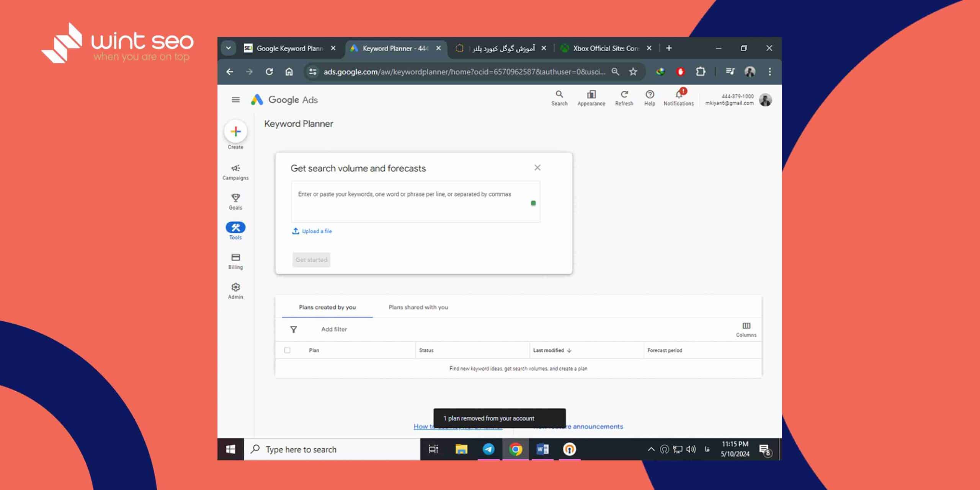Open the Google Ads hamburger menu
The width and height of the screenshot is (980, 490).
235,100
